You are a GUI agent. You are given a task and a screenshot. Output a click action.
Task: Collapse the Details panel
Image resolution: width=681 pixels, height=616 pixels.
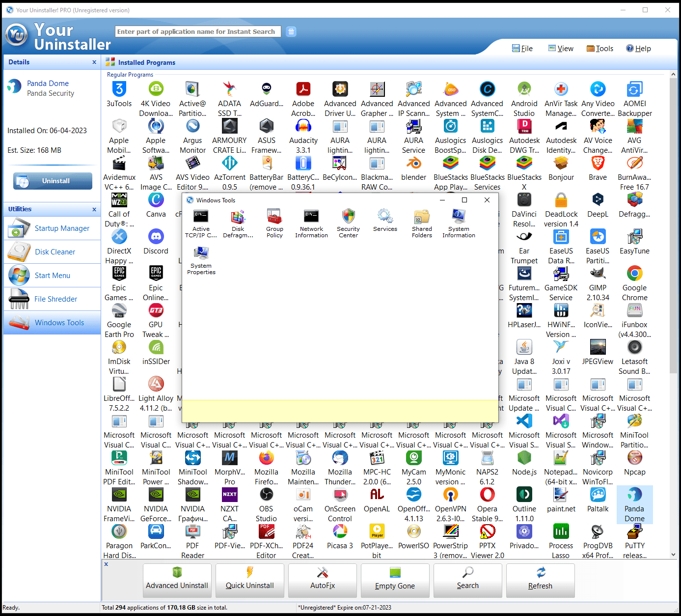[94, 62]
